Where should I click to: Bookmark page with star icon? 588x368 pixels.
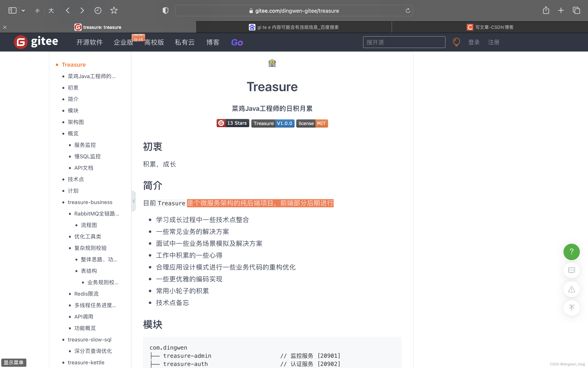tap(114, 10)
